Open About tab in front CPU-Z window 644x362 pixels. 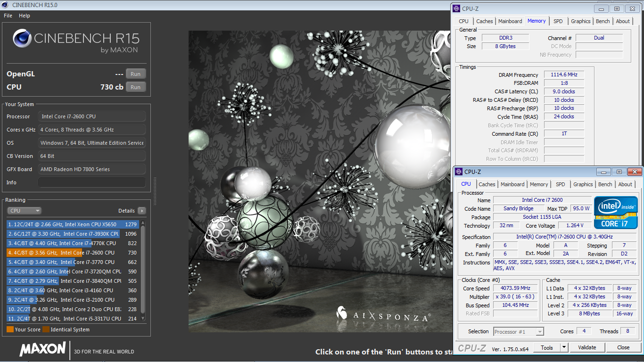point(625,184)
